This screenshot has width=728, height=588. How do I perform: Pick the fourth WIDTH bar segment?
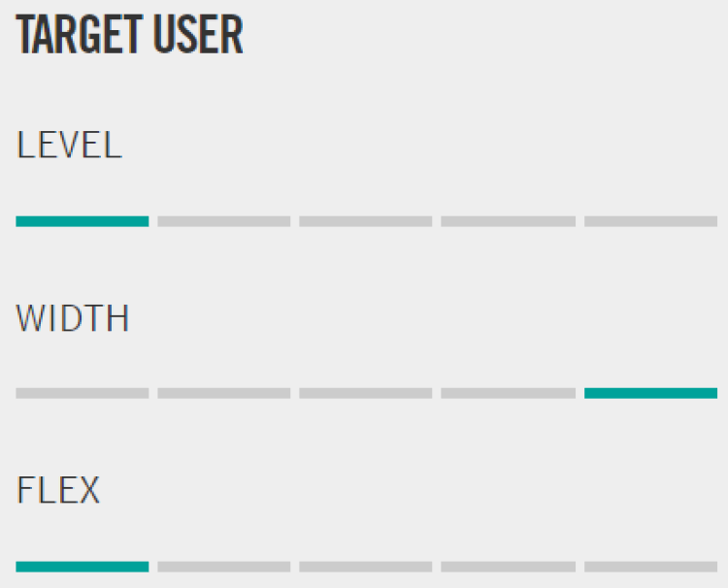508,393
